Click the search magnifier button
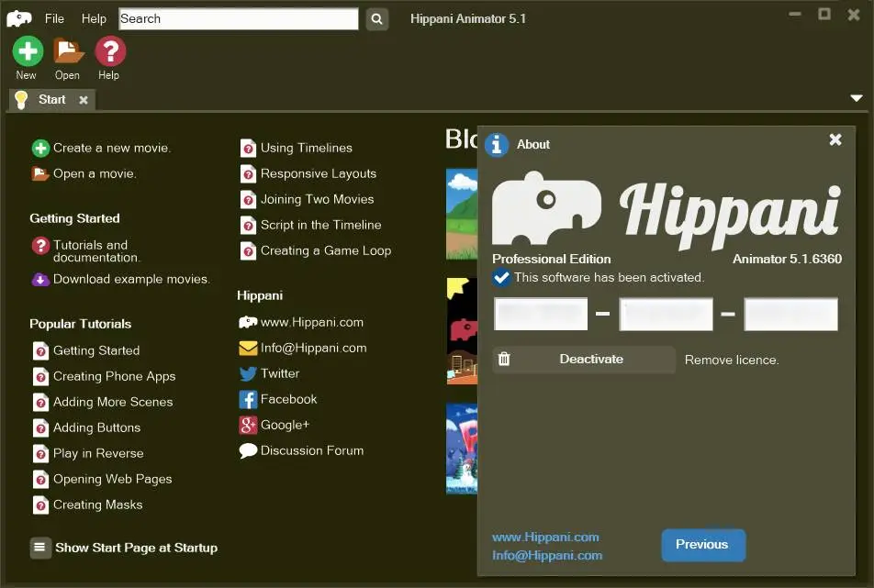Image resolution: width=874 pixels, height=588 pixels. (376, 19)
